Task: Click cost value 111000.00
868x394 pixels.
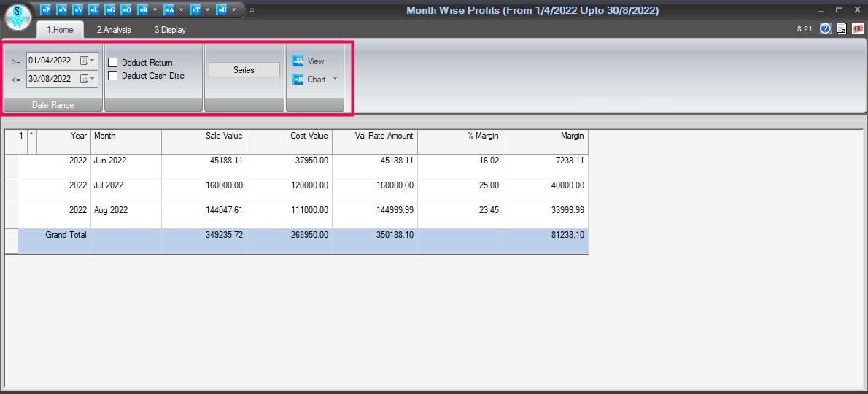Action: click(290, 217)
